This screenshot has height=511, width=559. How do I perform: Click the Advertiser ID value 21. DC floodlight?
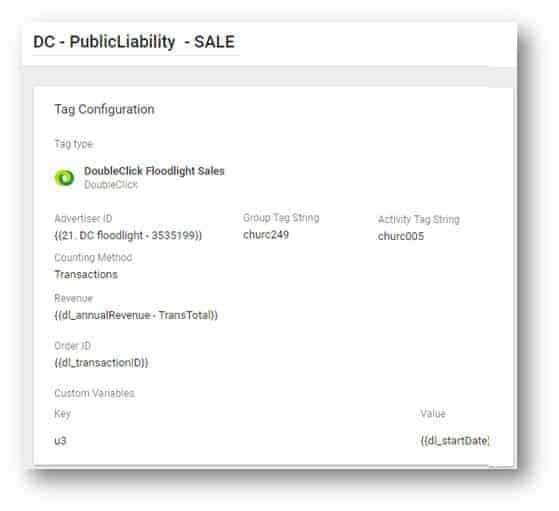pyautogui.click(x=128, y=235)
